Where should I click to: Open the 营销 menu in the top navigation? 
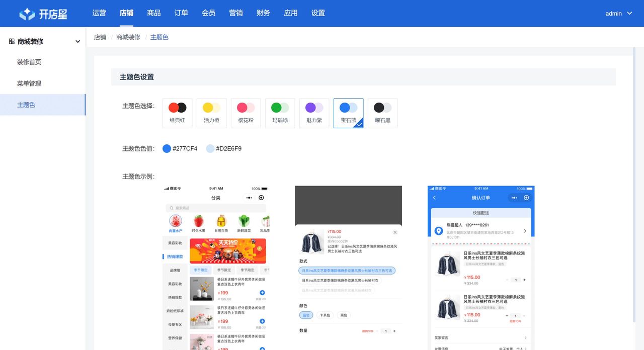click(236, 13)
